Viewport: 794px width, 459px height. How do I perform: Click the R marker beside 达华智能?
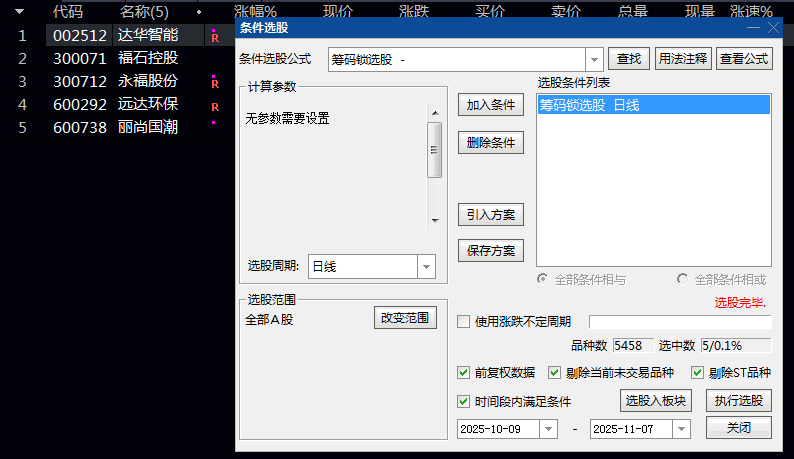pos(215,36)
